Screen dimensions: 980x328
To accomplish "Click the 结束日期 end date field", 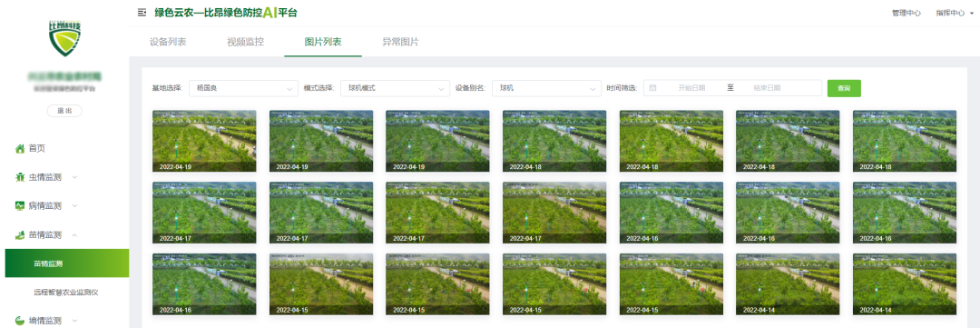I will [767, 88].
